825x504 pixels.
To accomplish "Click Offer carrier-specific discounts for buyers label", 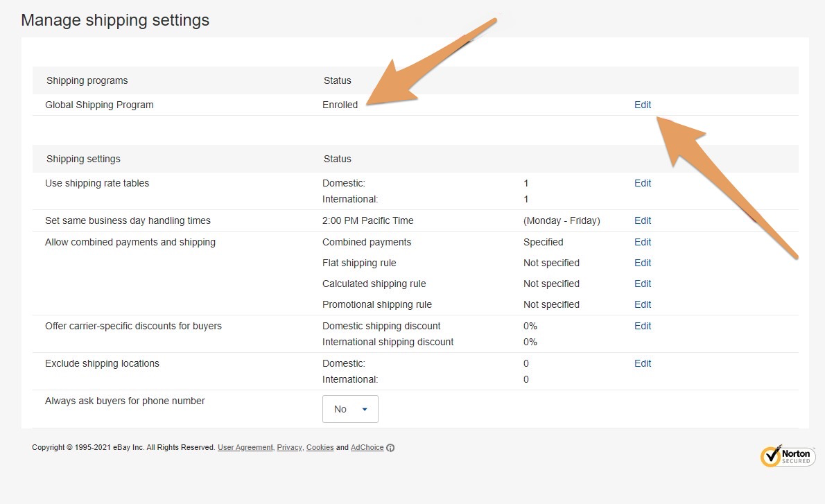I will [x=134, y=327].
